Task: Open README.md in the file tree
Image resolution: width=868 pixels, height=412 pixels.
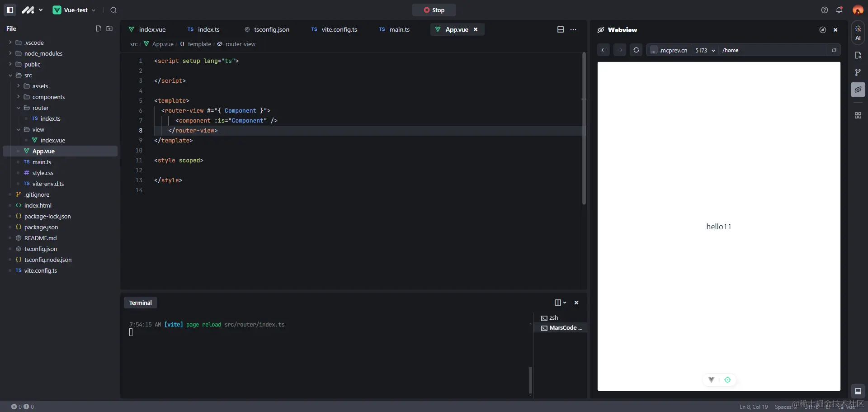Action: click(x=60, y=238)
